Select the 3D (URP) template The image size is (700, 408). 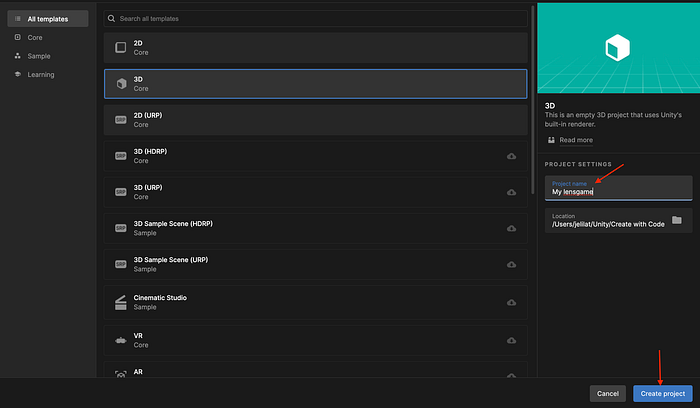(x=315, y=192)
